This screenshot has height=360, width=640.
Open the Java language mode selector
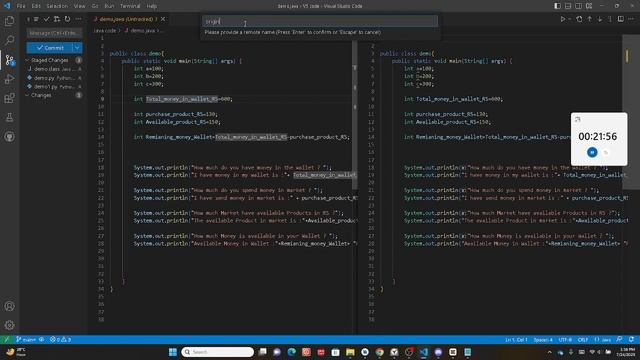pos(603,340)
